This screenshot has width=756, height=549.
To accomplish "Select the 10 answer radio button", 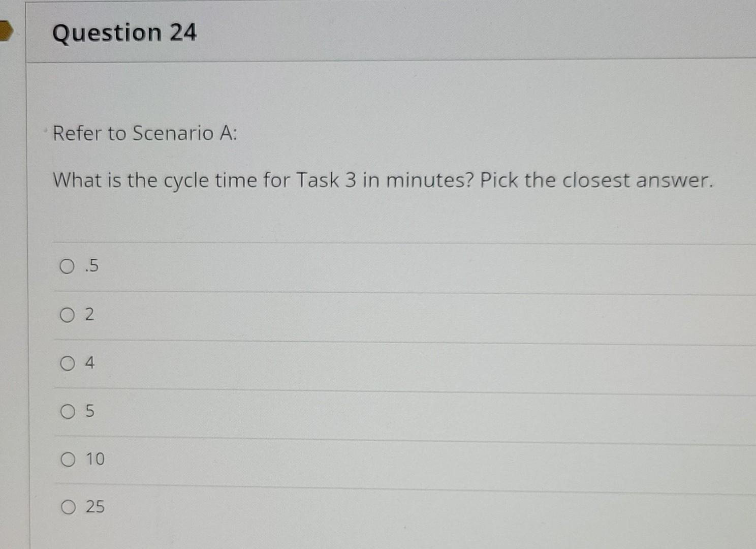I will point(67,459).
